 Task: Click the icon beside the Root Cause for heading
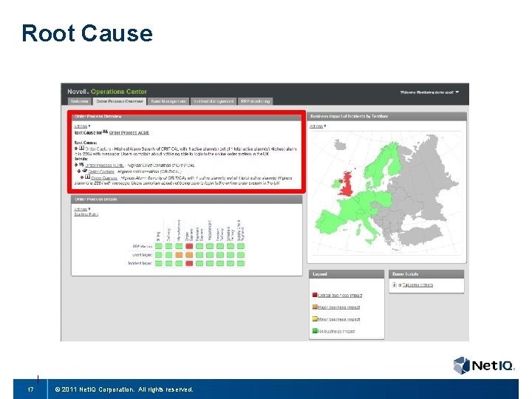click(105, 132)
